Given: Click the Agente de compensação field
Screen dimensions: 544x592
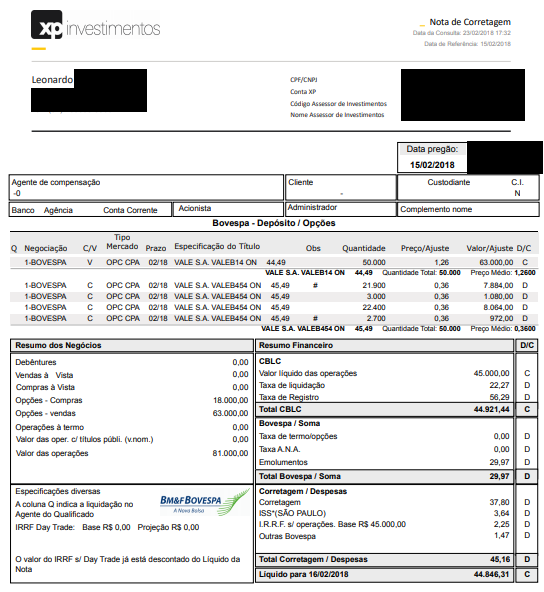Looking at the screenshot, I should click(x=146, y=187).
